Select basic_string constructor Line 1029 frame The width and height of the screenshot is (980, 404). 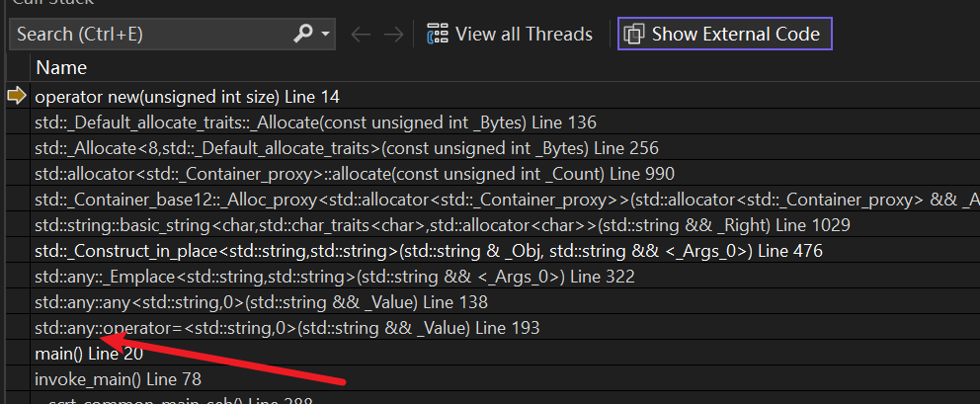tap(442, 225)
